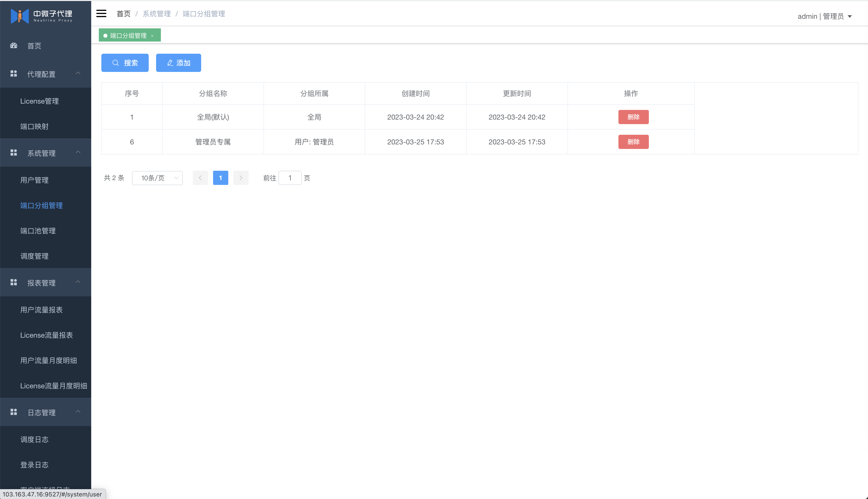The width and height of the screenshot is (868, 499).
Task: Collapse the 报表管理 menu chevron
Action: coord(78,282)
